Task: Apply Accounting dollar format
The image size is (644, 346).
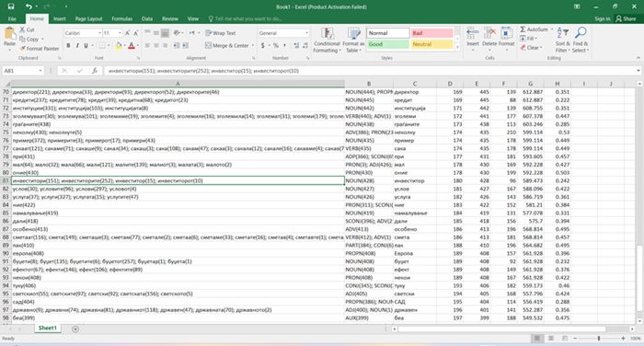Action: point(262,46)
